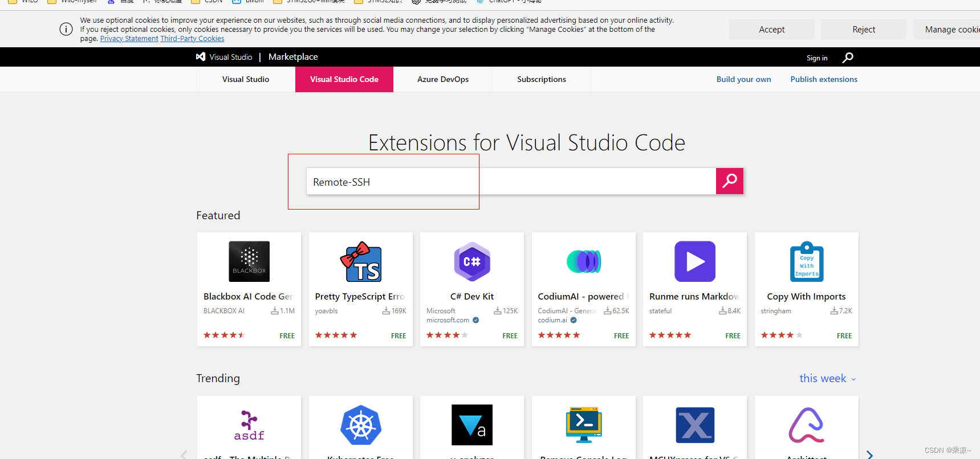Open header search magnifier icon
This screenshot has height=459, width=980.
(x=848, y=58)
